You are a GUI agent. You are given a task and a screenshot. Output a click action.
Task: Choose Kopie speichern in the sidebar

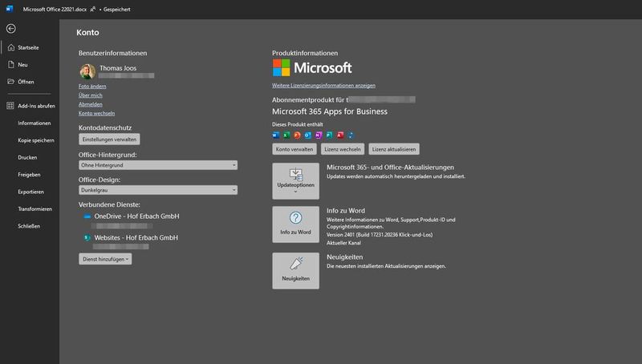(x=36, y=140)
